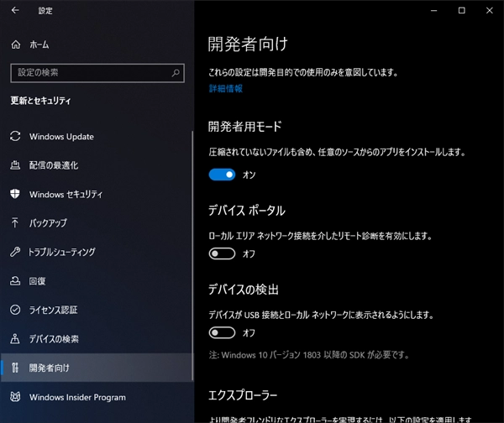
Task: Open トラブルシューティング page
Action: click(97, 252)
